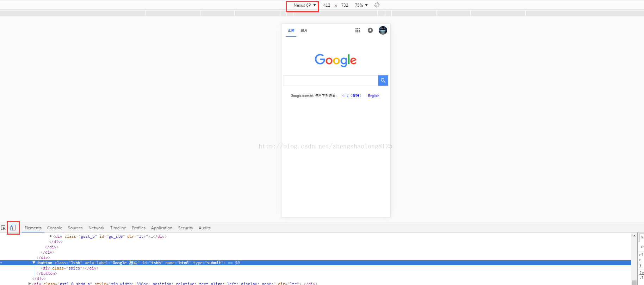Collapse the selected button lsbb node
This screenshot has height=285, width=644.
pyautogui.click(x=34, y=263)
